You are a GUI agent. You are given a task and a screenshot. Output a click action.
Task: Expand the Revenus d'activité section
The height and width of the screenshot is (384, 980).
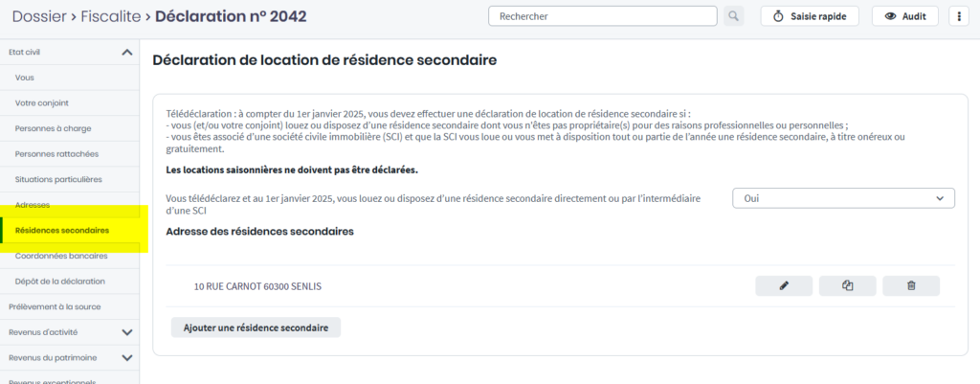(x=127, y=332)
